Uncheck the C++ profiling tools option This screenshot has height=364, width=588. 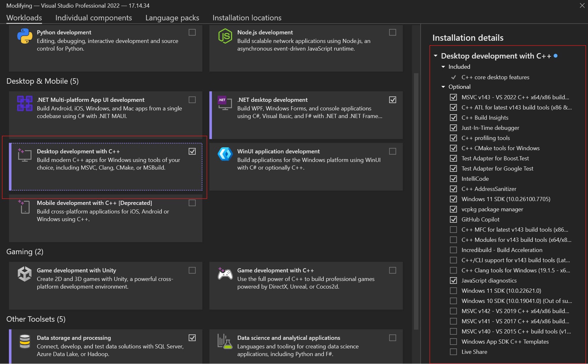click(x=453, y=138)
